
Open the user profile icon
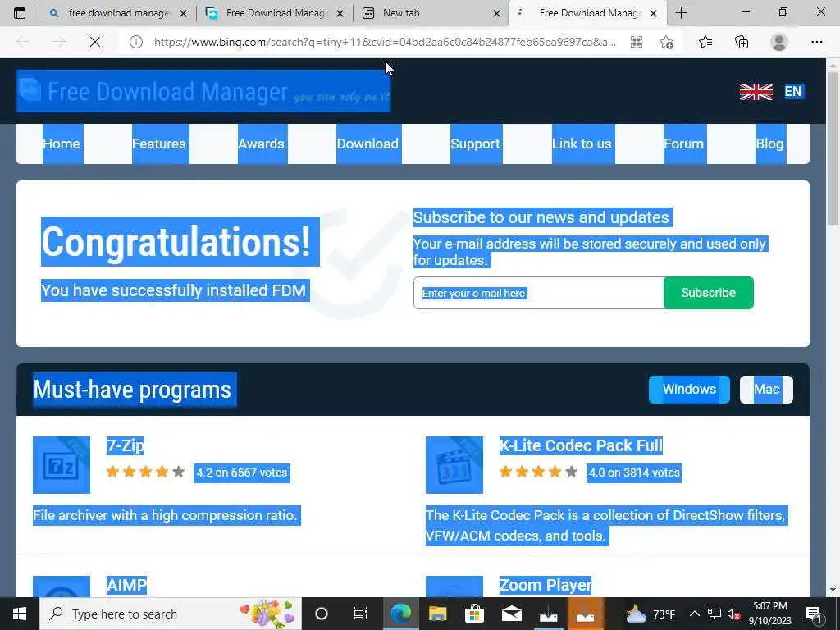pos(779,42)
